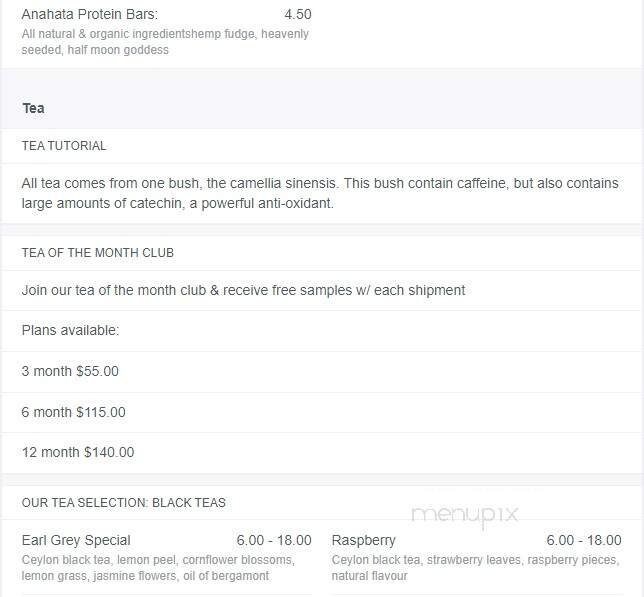Choose the 6 month $115.00 plan
The width and height of the screenshot is (644, 597).
[74, 412]
